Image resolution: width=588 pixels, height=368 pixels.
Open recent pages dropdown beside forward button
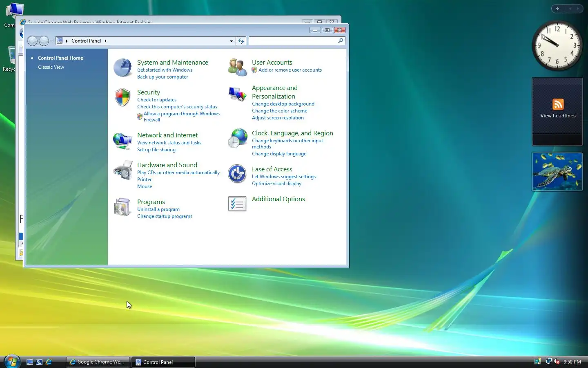52,41
